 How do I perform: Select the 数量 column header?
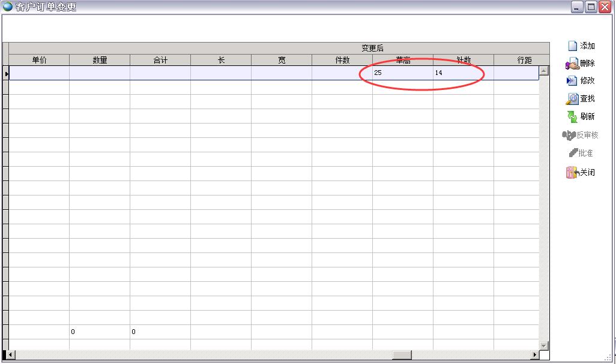pos(100,60)
